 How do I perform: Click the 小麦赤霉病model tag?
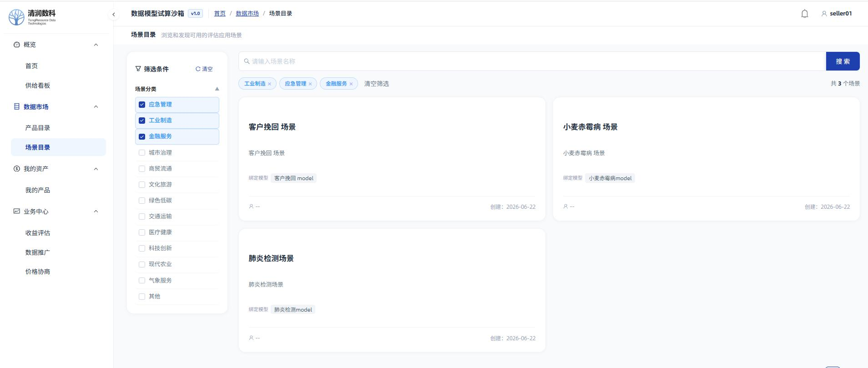(x=610, y=178)
